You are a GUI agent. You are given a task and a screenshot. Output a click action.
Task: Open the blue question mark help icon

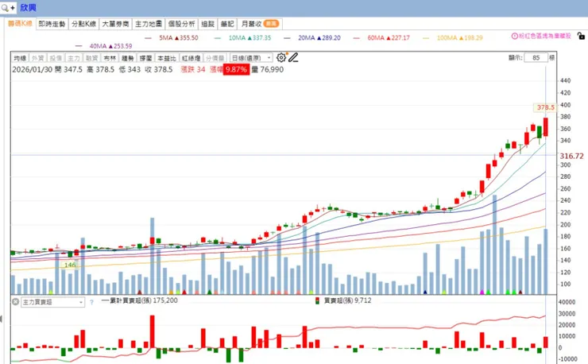(91, 302)
